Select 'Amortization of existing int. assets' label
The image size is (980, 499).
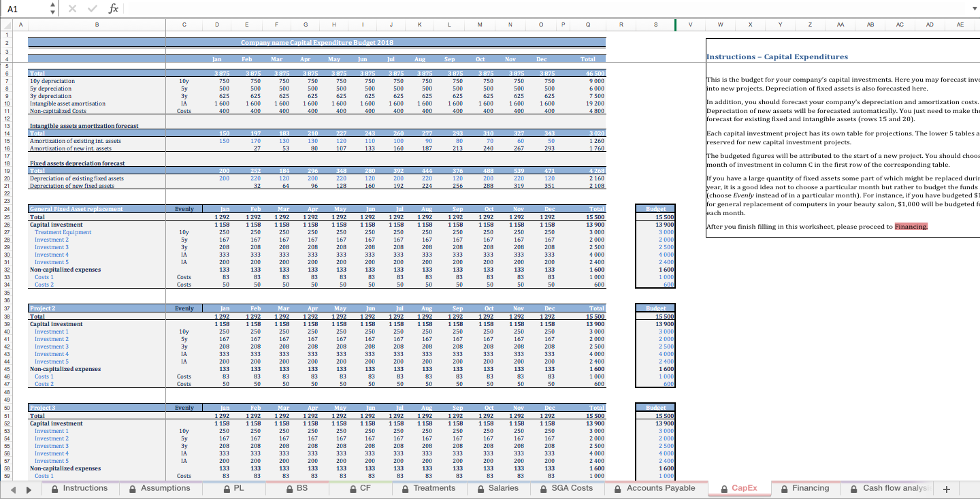[75, 141]
